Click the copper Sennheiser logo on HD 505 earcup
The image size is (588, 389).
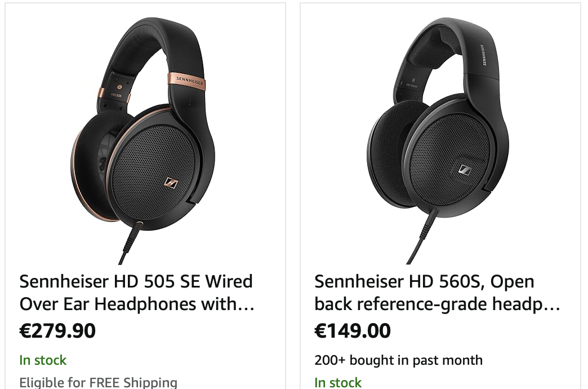(x=170, y=182)
